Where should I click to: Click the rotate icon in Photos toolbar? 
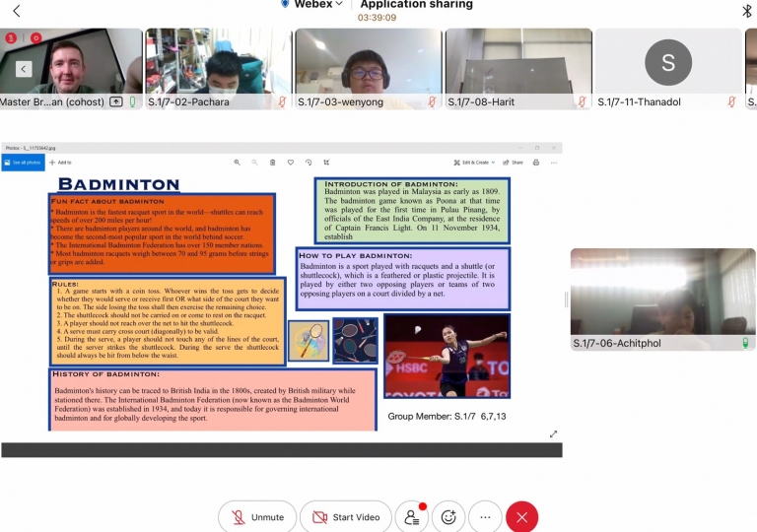tap(309, 163)
